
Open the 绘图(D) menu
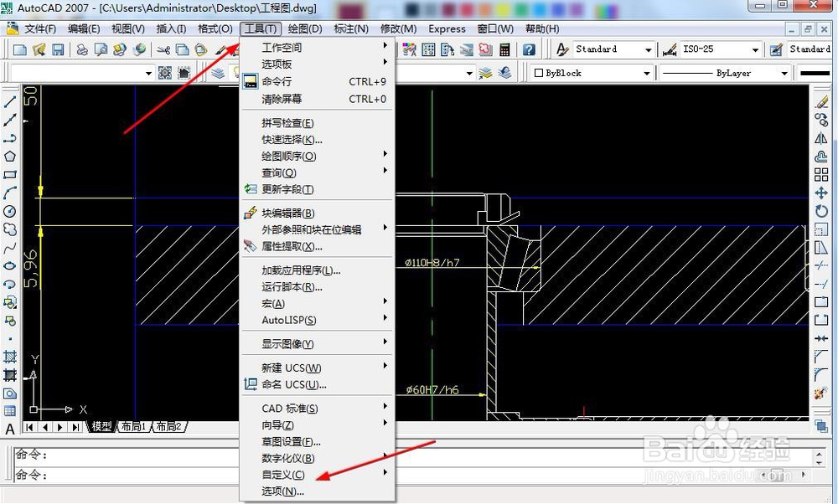303,28
